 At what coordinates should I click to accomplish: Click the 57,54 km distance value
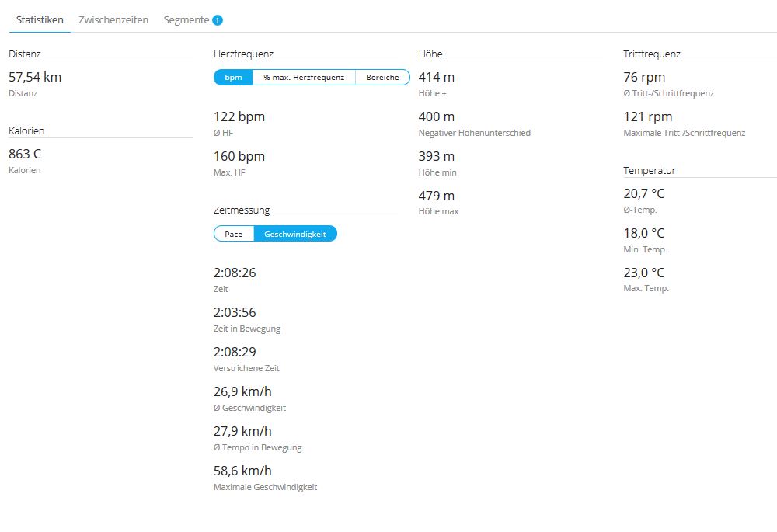pos(35,77)
